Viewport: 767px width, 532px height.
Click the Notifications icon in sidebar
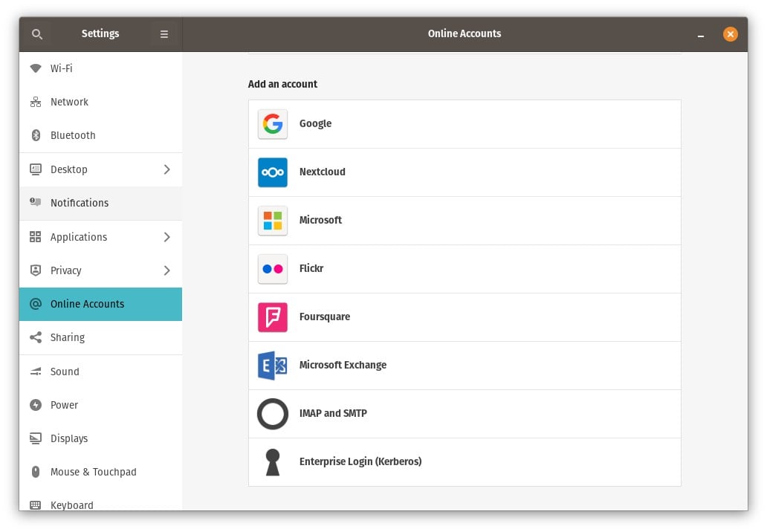click(36, 202)
